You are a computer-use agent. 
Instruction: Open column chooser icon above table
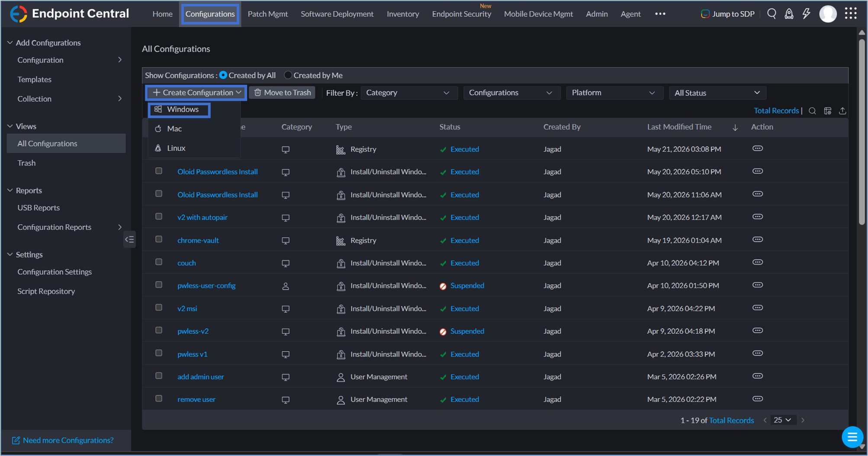pos(827,111)
